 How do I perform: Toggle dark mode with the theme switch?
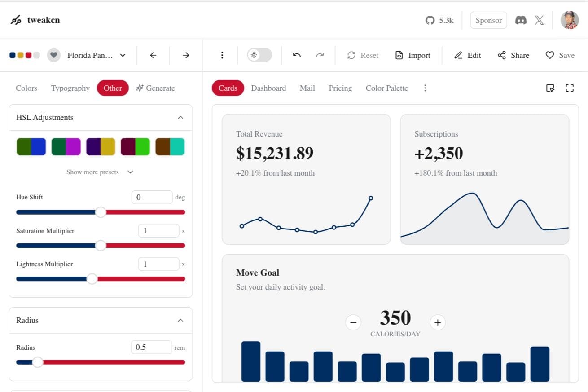[x=259, y=55]
